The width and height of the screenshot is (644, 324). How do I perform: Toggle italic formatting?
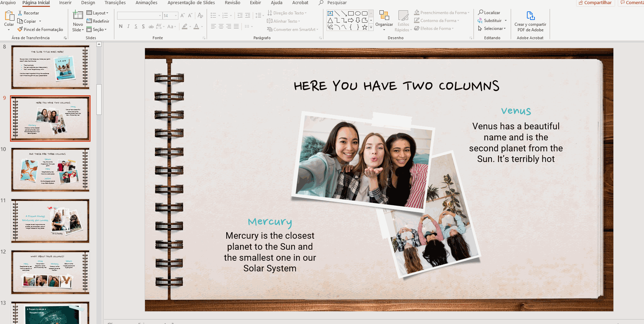tap(128, 26)
